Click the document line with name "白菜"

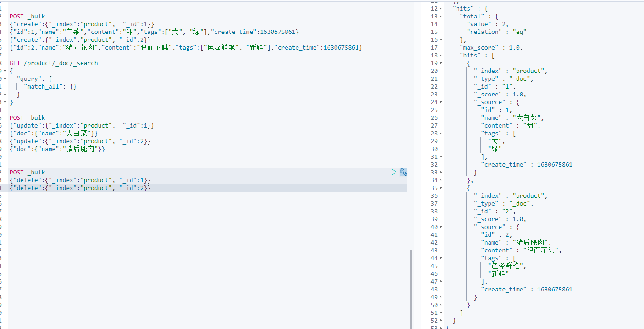pyautogui.click(x=154, y=32)
